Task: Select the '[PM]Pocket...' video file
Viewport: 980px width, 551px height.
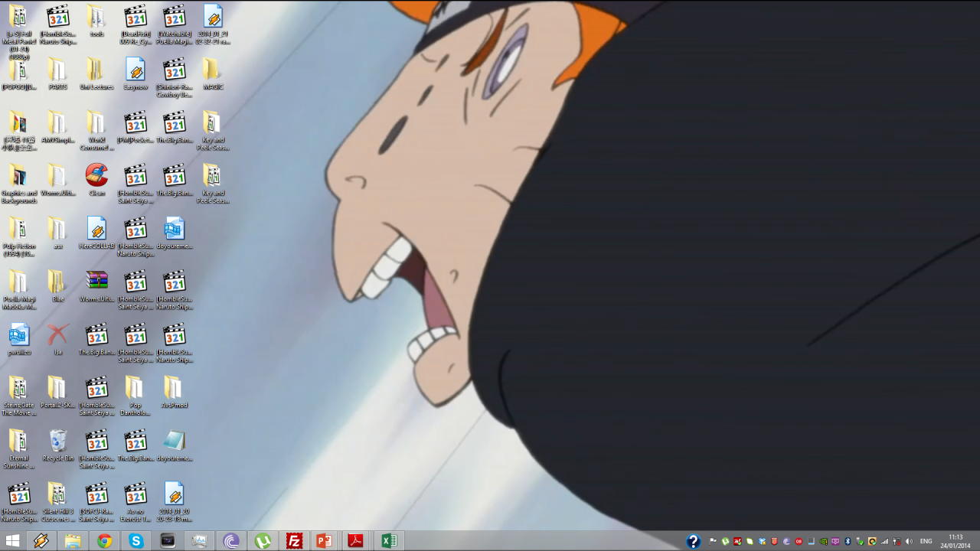Action: pyautogui.click(x=136, y=127)
